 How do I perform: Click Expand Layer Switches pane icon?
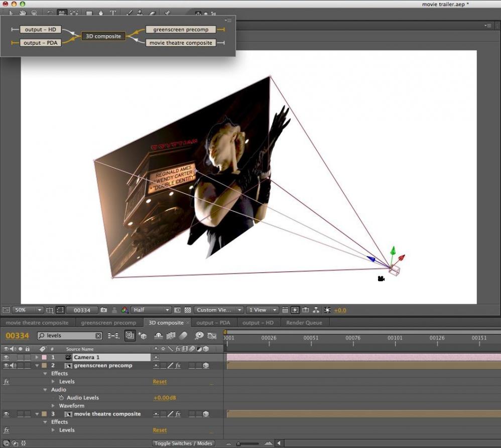tap(7, 443)
